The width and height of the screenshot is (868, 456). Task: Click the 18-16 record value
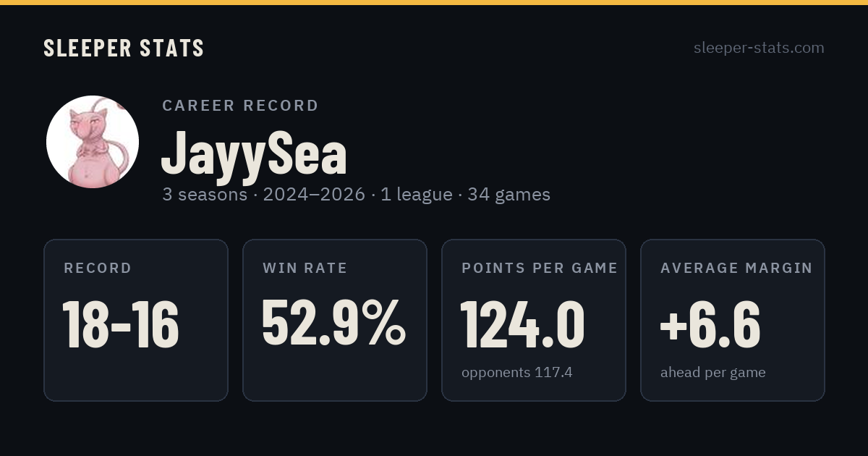[121, 324]
